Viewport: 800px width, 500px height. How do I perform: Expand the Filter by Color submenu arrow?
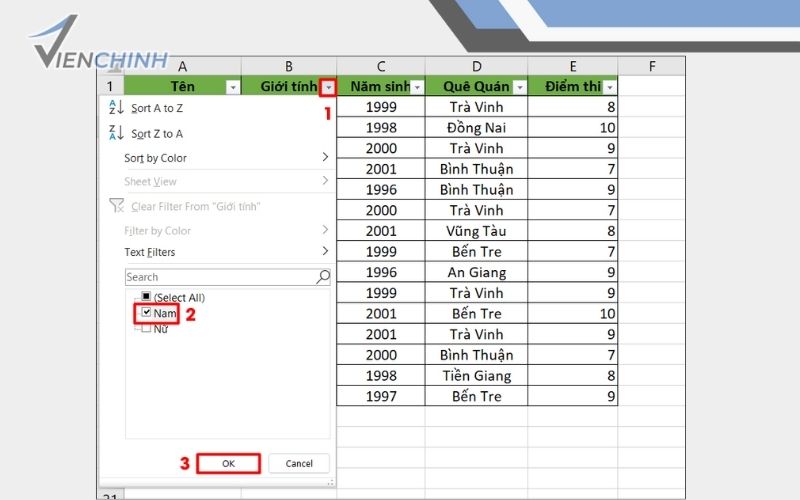click(x=325, y=230)
